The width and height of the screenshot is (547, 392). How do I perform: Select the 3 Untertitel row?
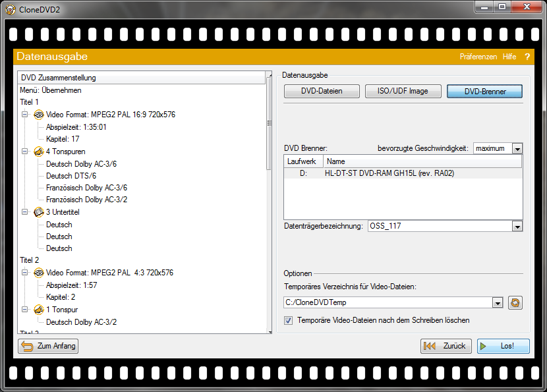[63, 212]
